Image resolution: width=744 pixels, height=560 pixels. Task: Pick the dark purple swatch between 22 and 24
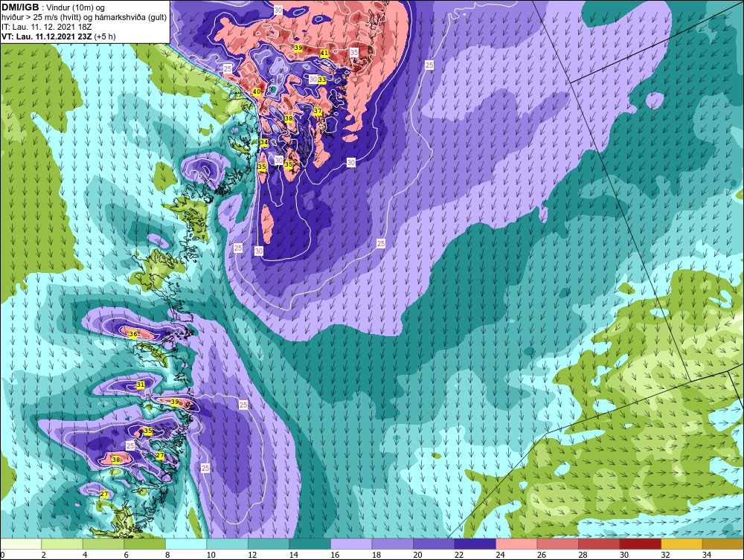coord(475,544)
